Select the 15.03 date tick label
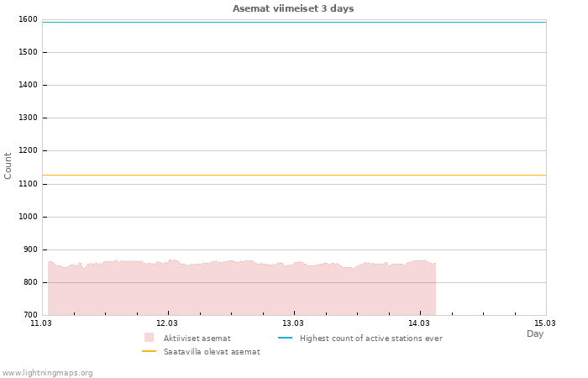The height and width of the screenshot is (378, 588). point(545,323)
